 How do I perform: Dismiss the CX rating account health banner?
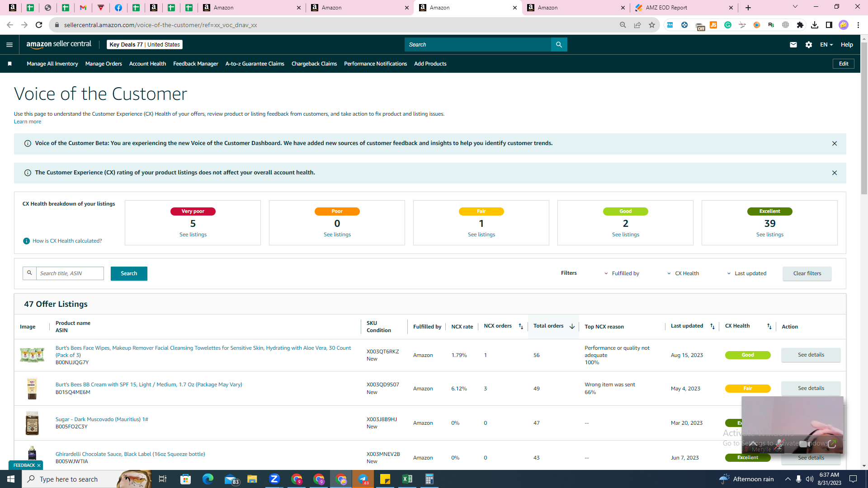835,173
